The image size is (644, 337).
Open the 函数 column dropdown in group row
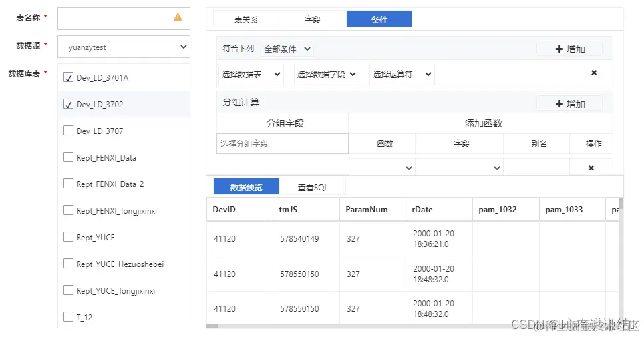click(382, 168)
